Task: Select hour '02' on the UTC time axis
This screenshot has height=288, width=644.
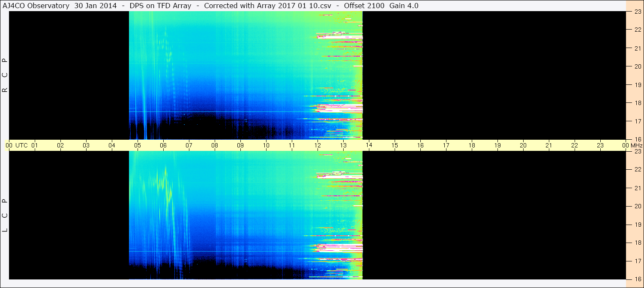Action: coord(60,145)
